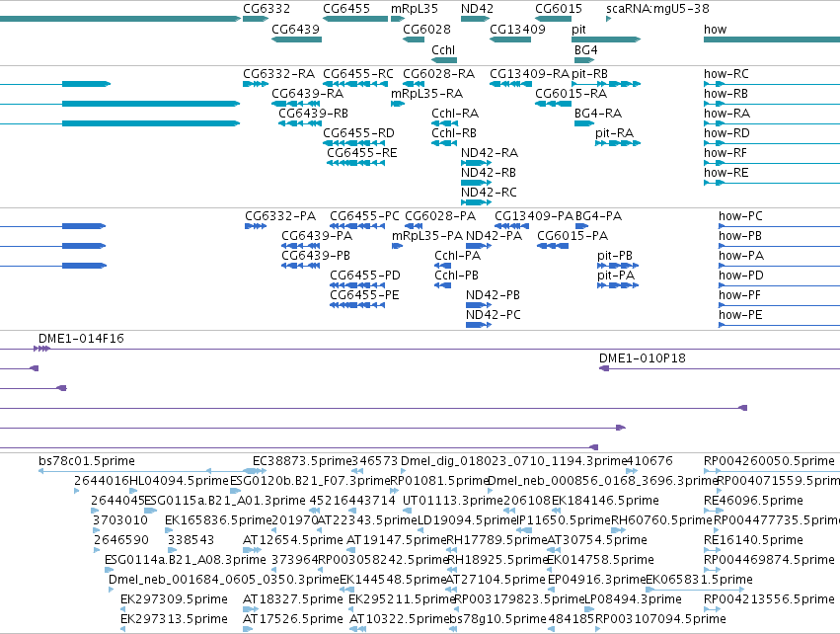Open EST label RP004213556.5prime
Screen dimensions: 840x634
769,599
